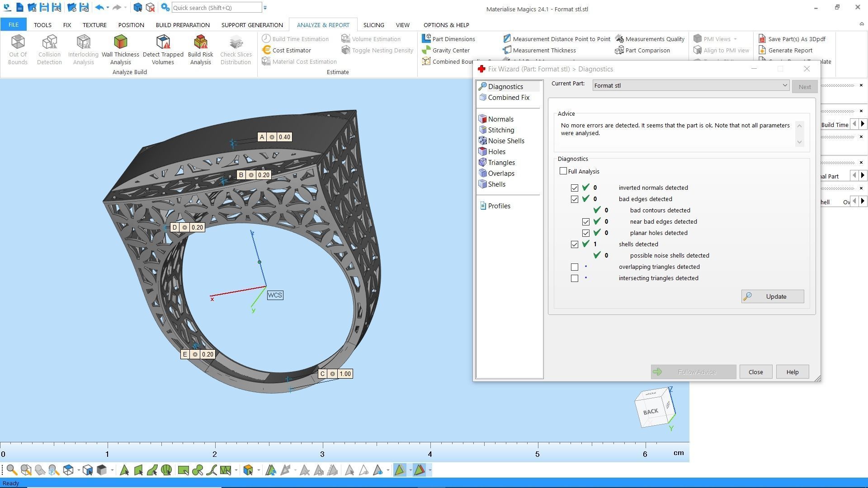
Task: Enable the Full Analysis checkbox
Action: click(563, 171)
